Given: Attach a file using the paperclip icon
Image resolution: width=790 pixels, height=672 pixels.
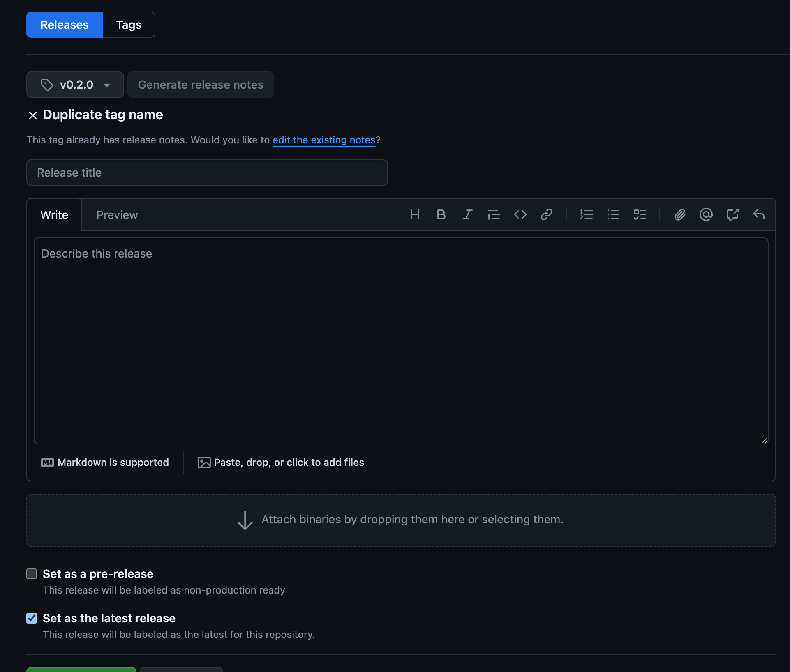Looking at the screenshot, I should (x=680, y=214).
